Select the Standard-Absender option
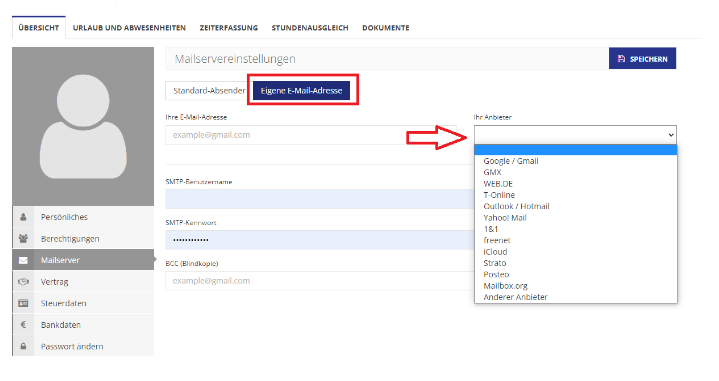The image size is (719, 381). [209, 91]
